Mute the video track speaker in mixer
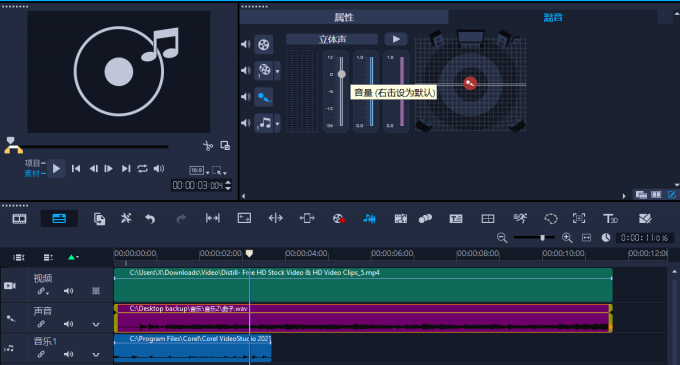The width and height of the screenshot is (680, 365). [246, 44]
